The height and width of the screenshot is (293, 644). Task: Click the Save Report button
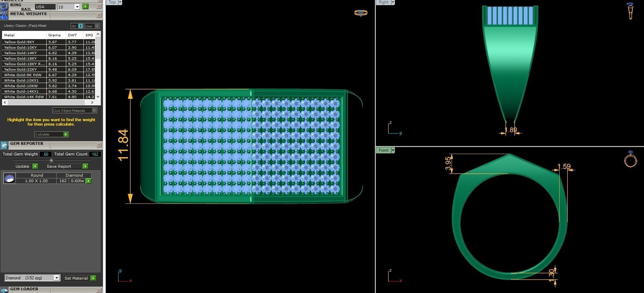pos(64,166)
